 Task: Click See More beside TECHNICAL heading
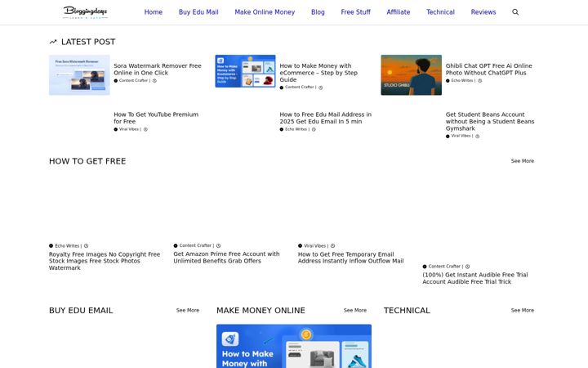[x=523, y=311]
